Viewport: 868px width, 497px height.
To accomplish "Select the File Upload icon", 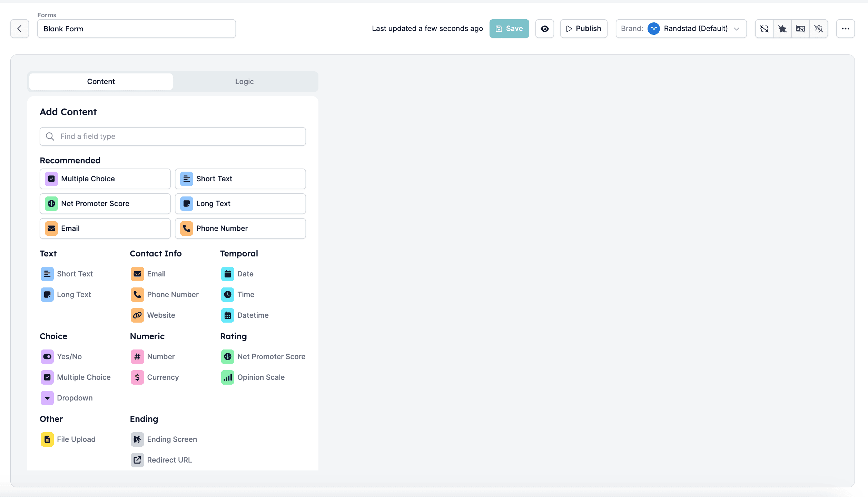I will (x=47, y=439).
